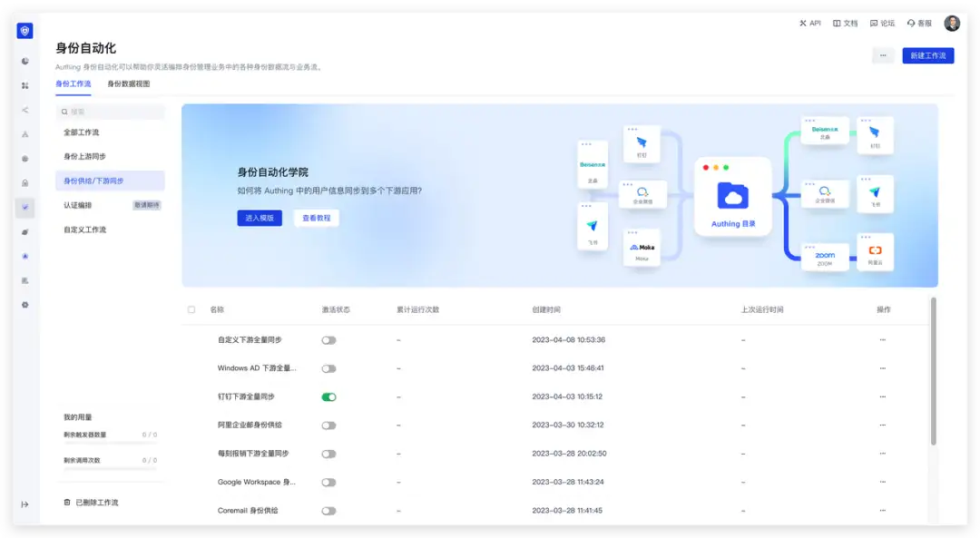Click the Authing shield logo
Image resolution: width=980 pixels, height=538 pixels.
pyautogui.click(x=25, y=31)
